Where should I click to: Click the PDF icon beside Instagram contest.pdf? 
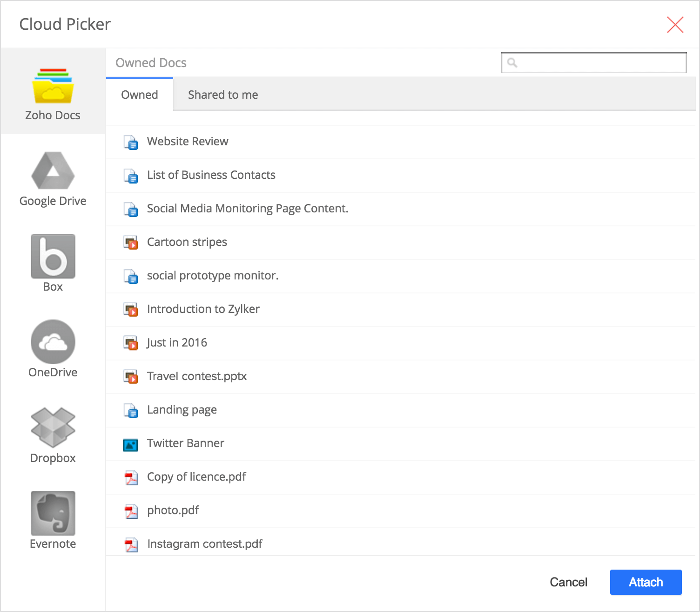pyautogui.click(x=131, y=545)
